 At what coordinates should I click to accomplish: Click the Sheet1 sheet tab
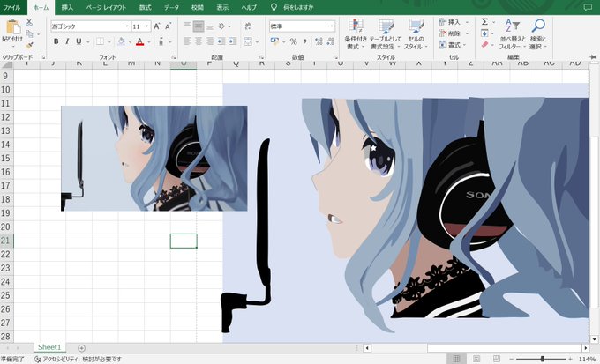click(49, 347)
